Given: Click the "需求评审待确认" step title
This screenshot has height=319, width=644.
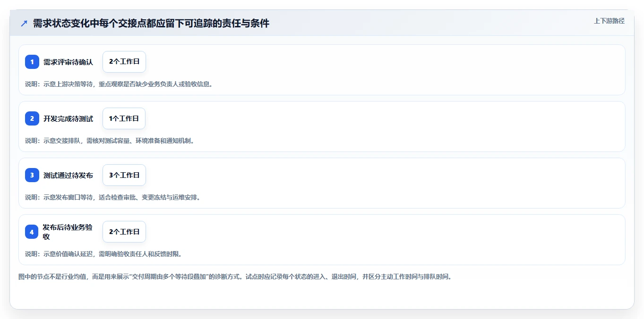Looking at the screenshot, I should point(68,62).
